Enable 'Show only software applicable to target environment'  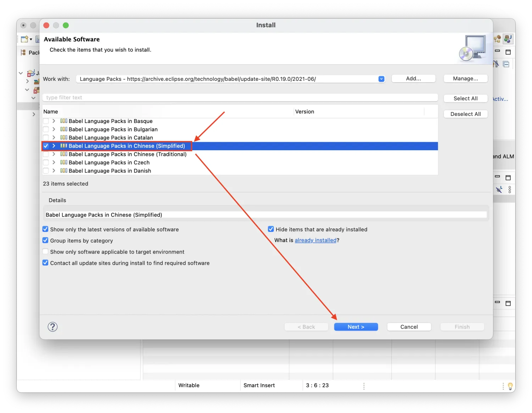45,252
